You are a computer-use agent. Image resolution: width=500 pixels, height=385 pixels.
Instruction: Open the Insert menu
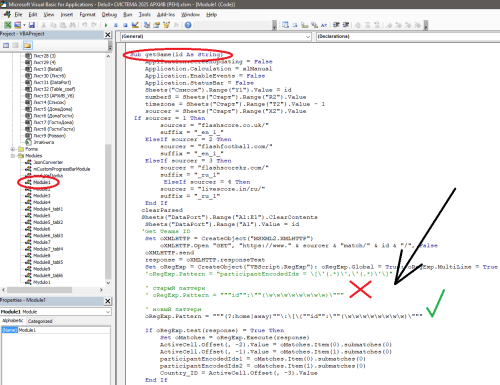67,15
